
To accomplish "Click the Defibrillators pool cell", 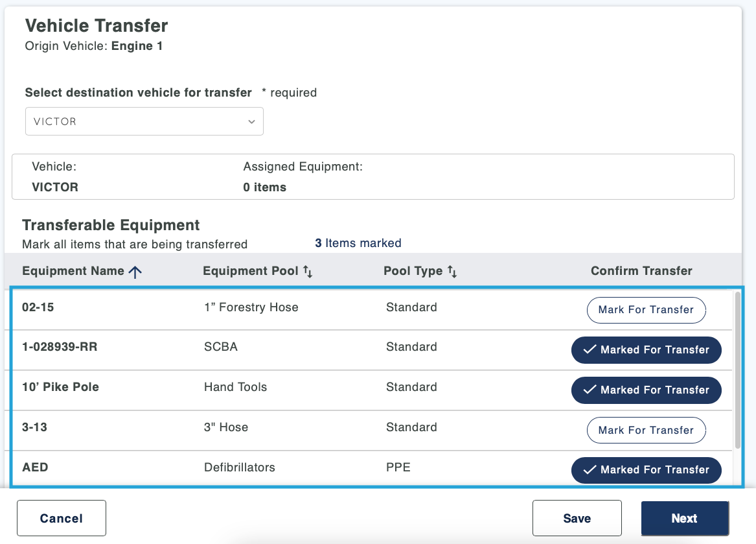I will pyautogui.click(x=240, y=467).
